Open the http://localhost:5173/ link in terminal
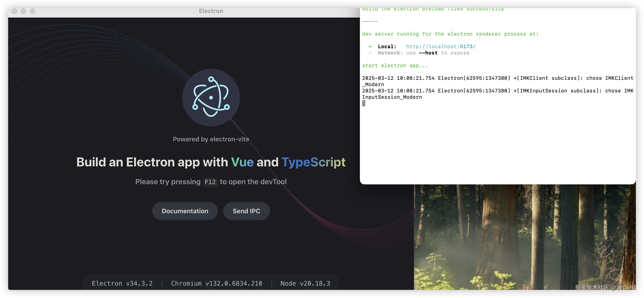 point(441,46)
